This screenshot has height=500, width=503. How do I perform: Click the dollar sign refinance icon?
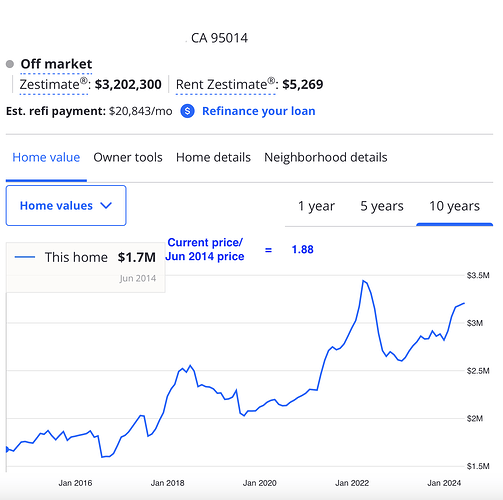pos(187,111)
